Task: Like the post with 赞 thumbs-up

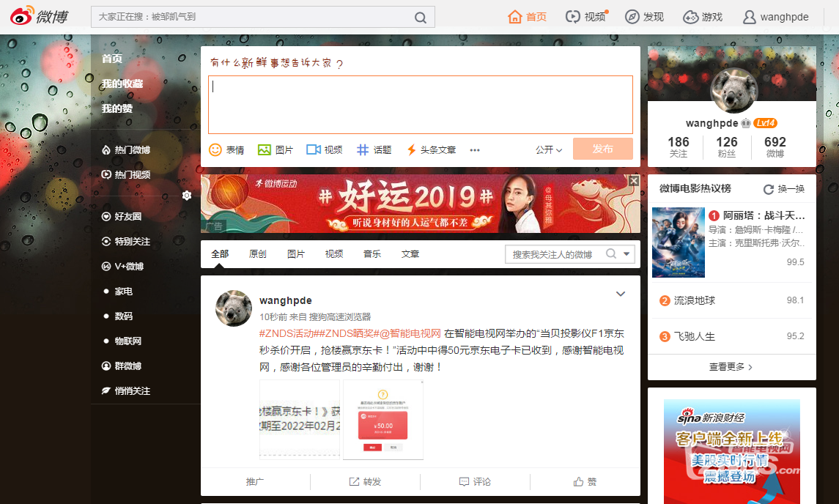Action: coord(585,481)
